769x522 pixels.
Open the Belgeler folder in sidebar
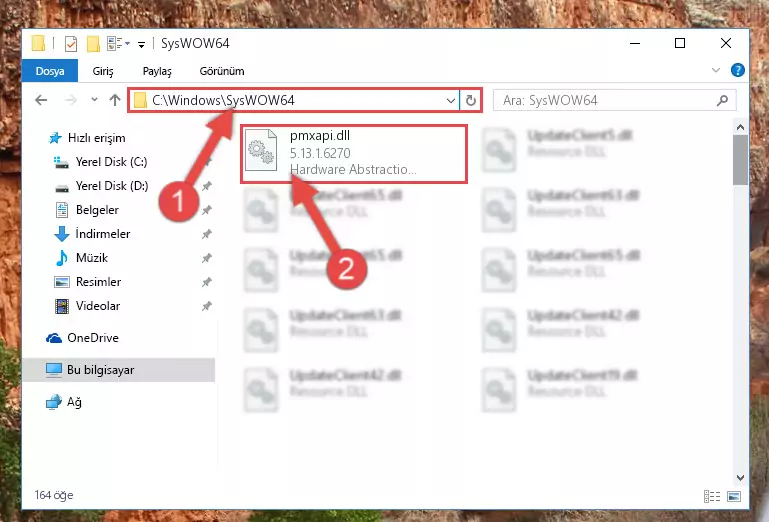click(87, 210)
